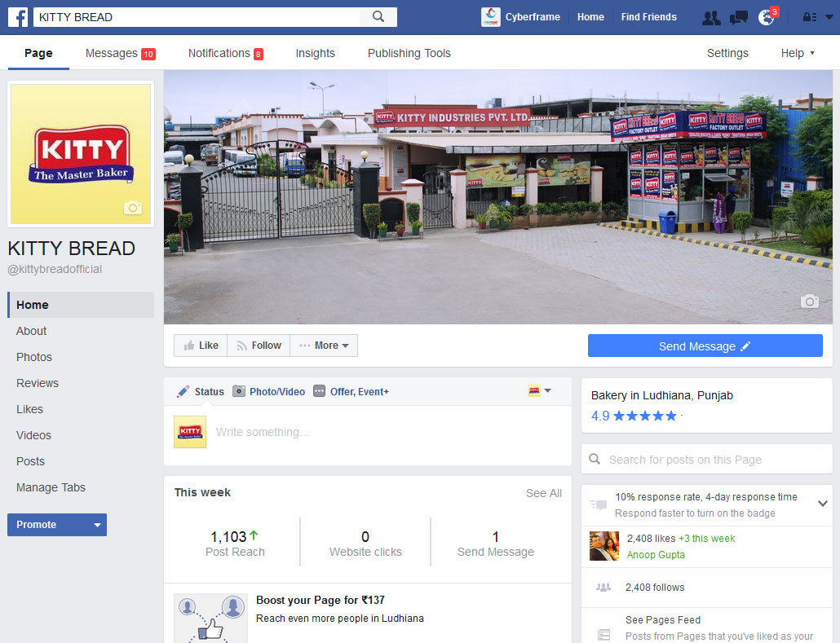Click the See All link

tap(543, 493)
